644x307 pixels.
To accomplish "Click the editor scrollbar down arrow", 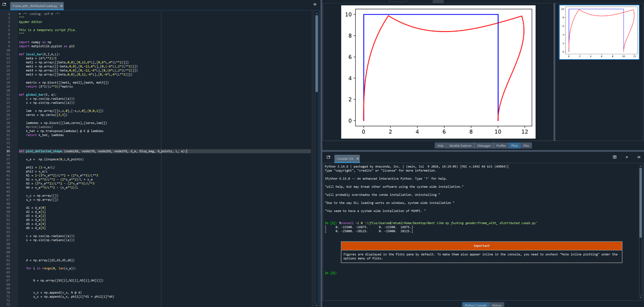I will [x=317, y=305].
